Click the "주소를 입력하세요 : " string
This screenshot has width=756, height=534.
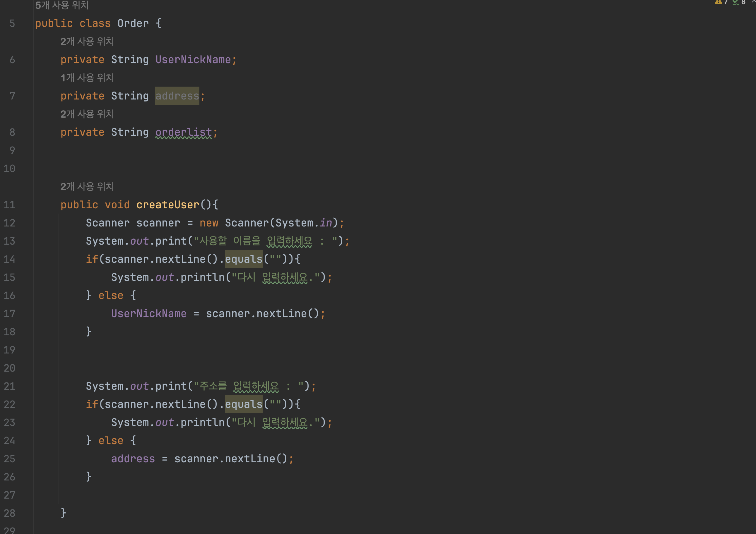pyautogui.click(x=249, y=386)
